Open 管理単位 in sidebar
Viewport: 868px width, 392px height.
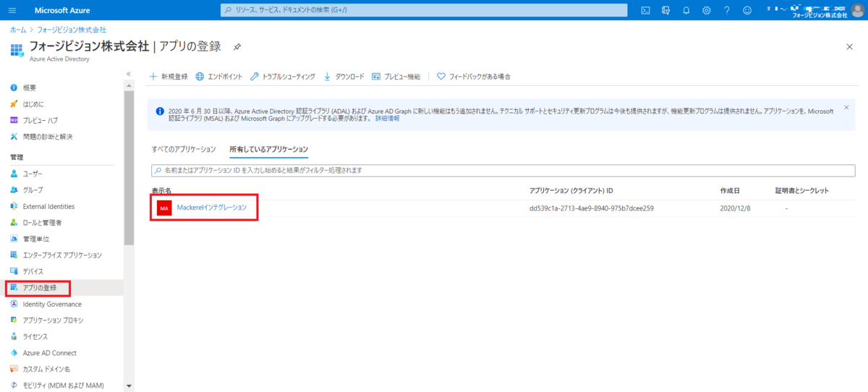click(x=36, y=239)
